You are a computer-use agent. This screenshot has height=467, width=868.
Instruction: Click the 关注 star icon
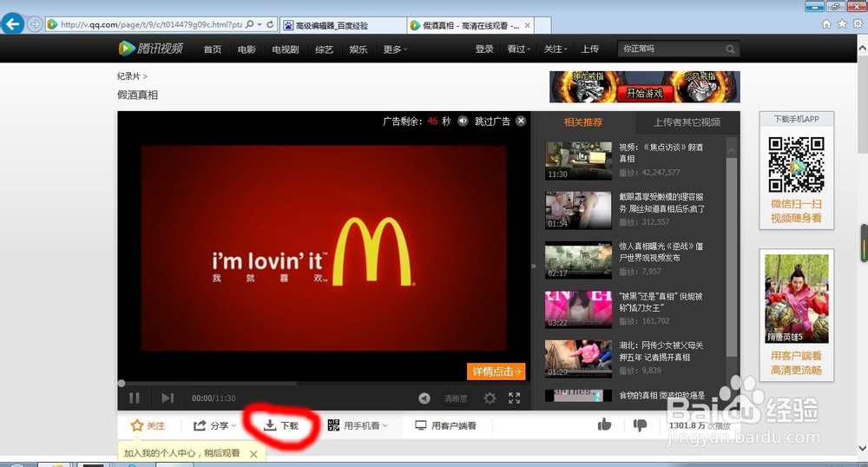pos(137,425)
